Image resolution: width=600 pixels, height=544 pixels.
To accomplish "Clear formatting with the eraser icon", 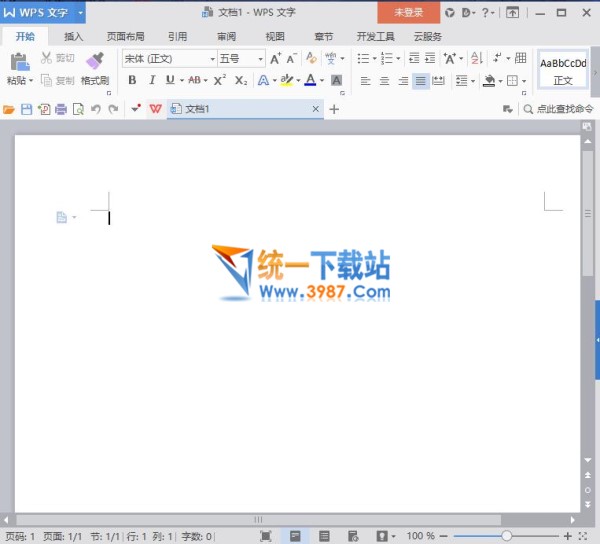I will pyautogui.click(x=311, y=58).
